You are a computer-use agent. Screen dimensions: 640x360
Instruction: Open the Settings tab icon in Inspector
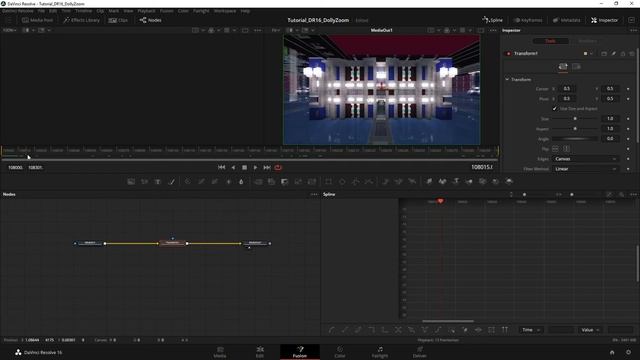click(x=576, y=67)
